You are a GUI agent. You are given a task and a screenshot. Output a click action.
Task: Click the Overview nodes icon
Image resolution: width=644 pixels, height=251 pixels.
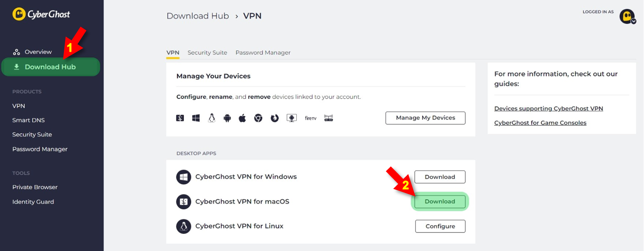pyautogui.click(x=16, y=52)
